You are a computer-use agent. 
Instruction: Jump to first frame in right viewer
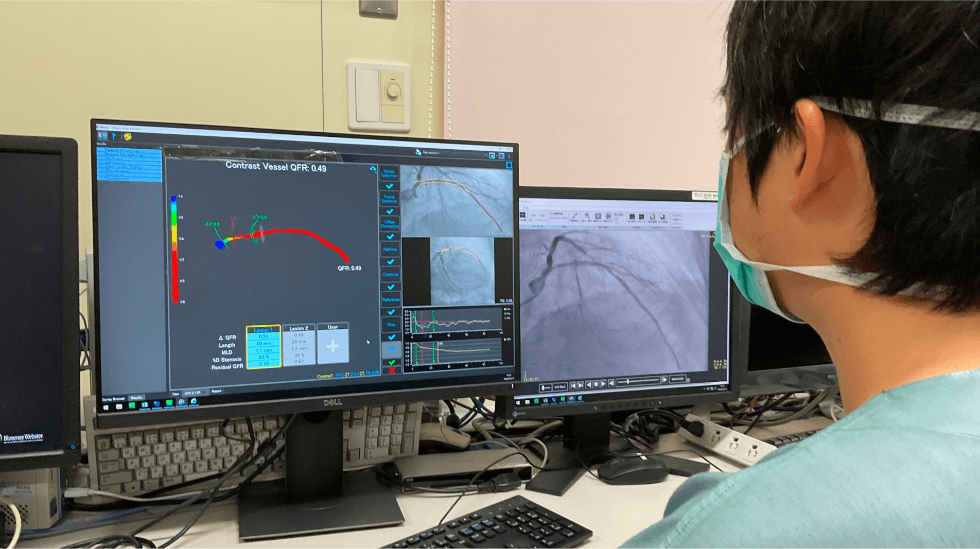click(x=573, y=385)
